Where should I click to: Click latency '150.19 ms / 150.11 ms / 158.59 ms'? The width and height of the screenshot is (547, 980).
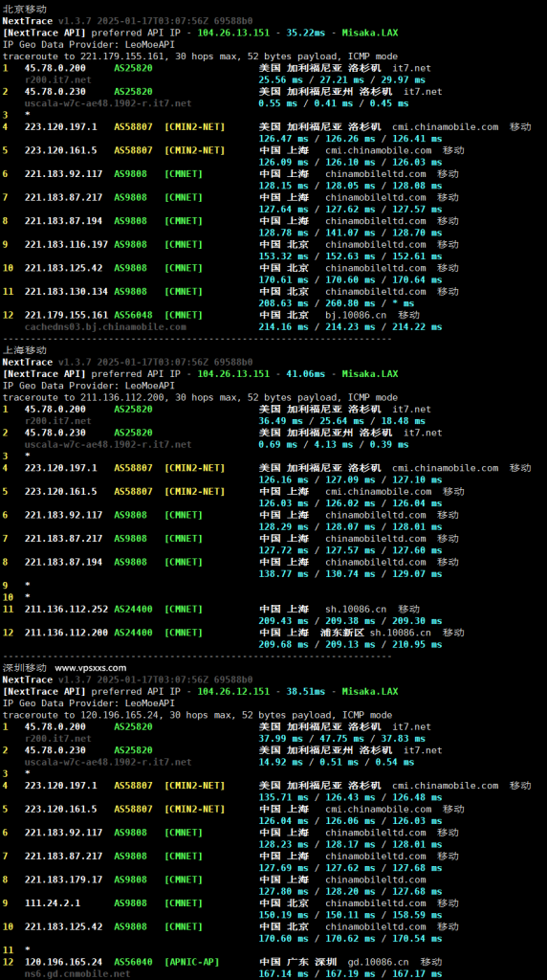click(350, 915)
